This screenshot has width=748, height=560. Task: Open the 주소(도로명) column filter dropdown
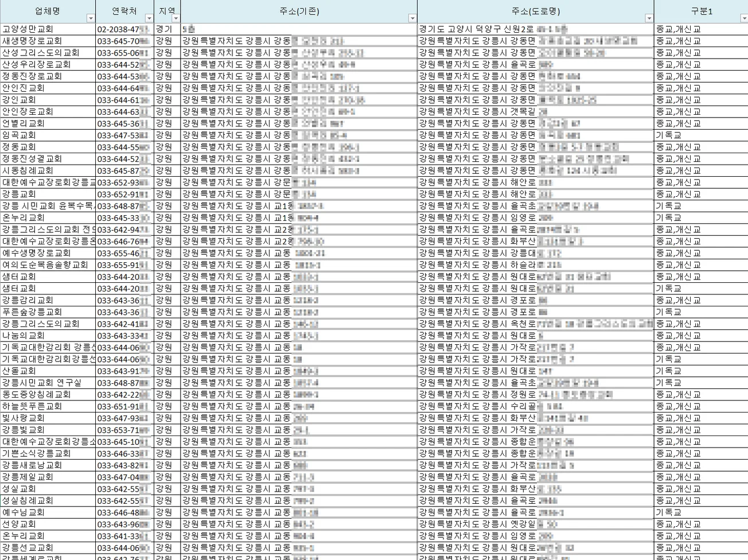click(x=649, y=18)
